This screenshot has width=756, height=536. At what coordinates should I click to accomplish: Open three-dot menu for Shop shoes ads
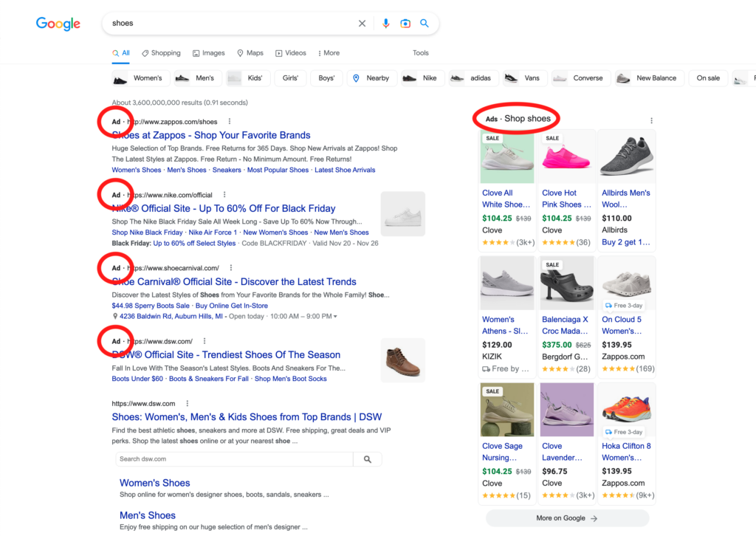tap(651, 120)
